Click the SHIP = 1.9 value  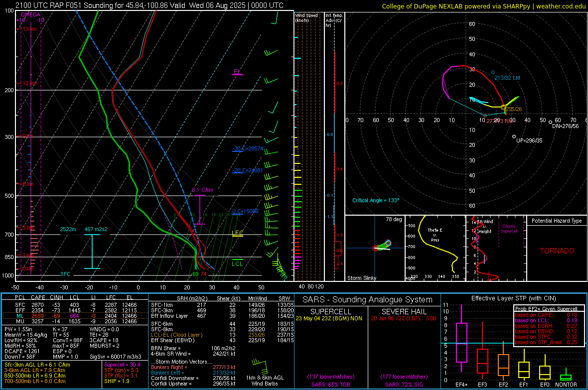pos(117,382)
